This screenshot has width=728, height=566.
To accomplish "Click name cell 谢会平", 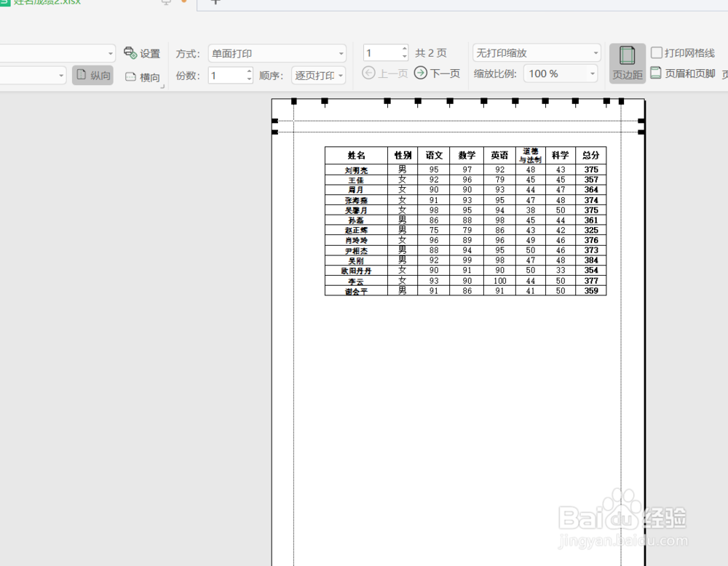I will 356,291.
